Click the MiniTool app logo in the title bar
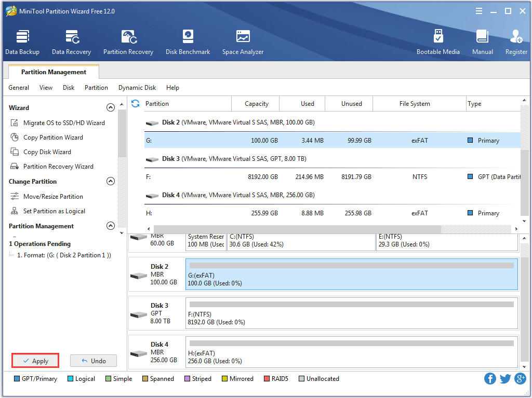Screen dimensions: 532x398 [x=11, y=11]
